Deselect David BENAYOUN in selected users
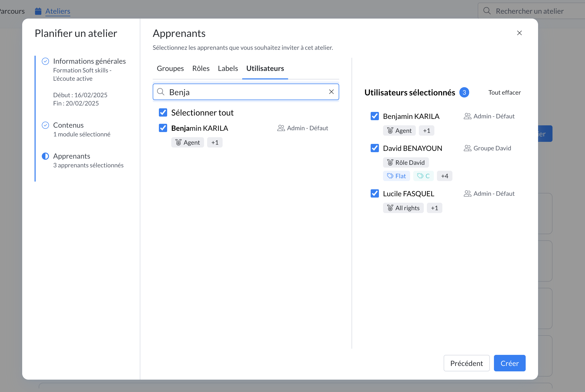Screen dimensions: 585x392 pos(375,148)
